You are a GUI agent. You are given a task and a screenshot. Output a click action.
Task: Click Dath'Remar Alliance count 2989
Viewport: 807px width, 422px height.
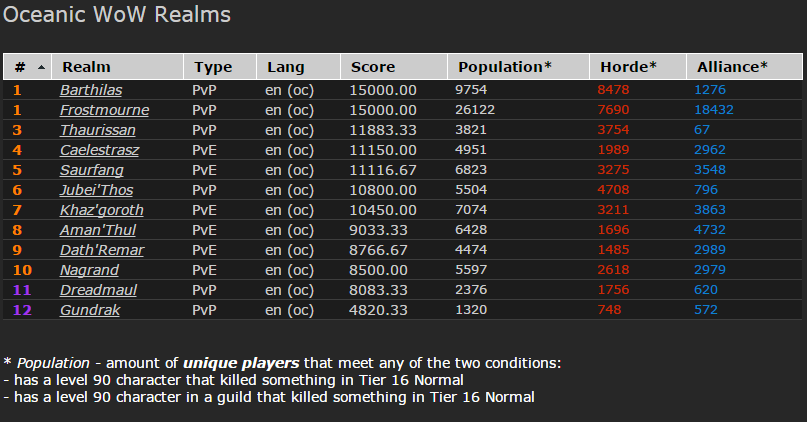(x=710, y=250)
